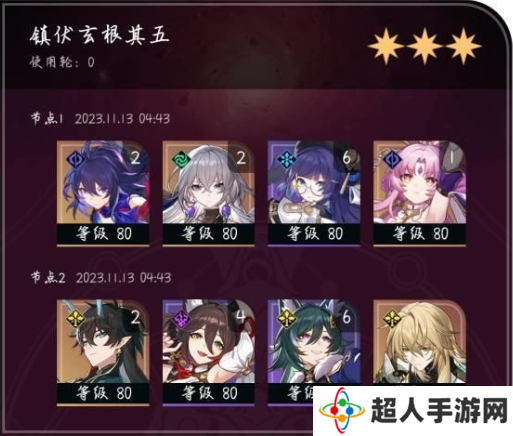This screenshot has height=436, width=513.
Task: Open the blond Luocha character card
Action: 419,343
